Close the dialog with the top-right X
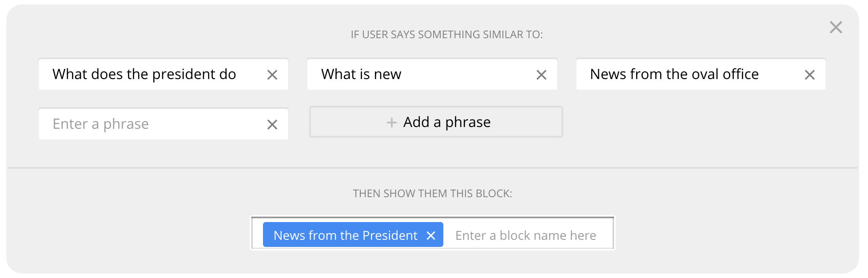This screenshot has width=868, height=278. pos(836,28)
